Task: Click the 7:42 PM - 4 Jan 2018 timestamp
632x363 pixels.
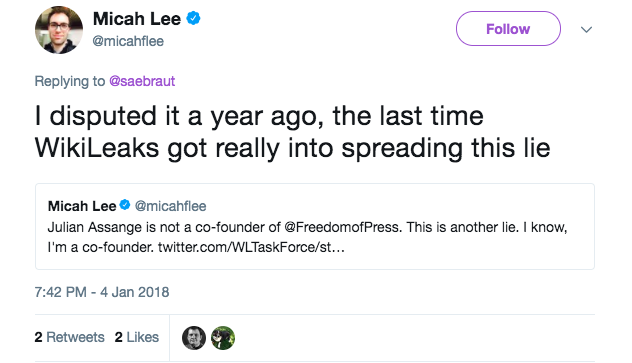Action: click(102, 292)
